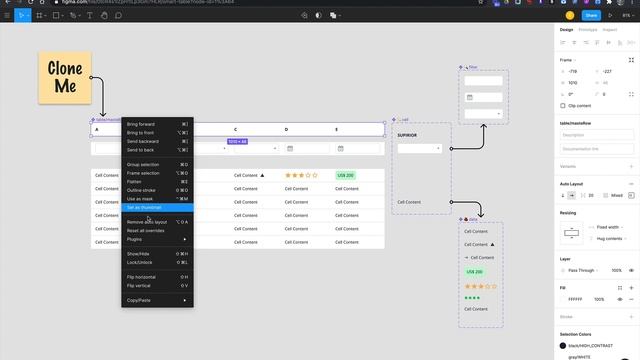Click the Edit object icon in toolbar
640x360 pixels.
coord(304,16)
